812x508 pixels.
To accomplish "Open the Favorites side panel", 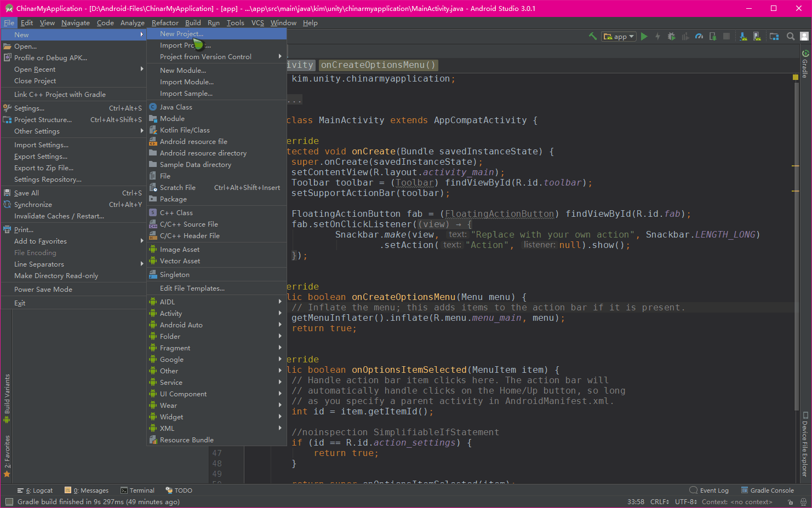I will click(7, 456).
